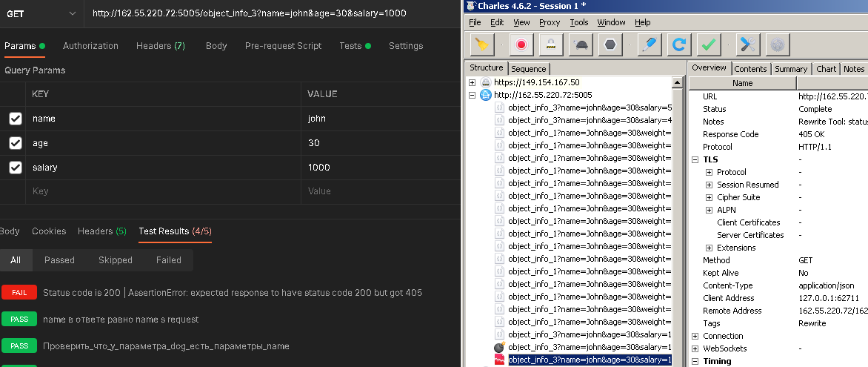Image resolution: width=868 pixels, height=367 pixels.
Task: Open the response Headers (5) tab
Action: (x=102, y=231)
